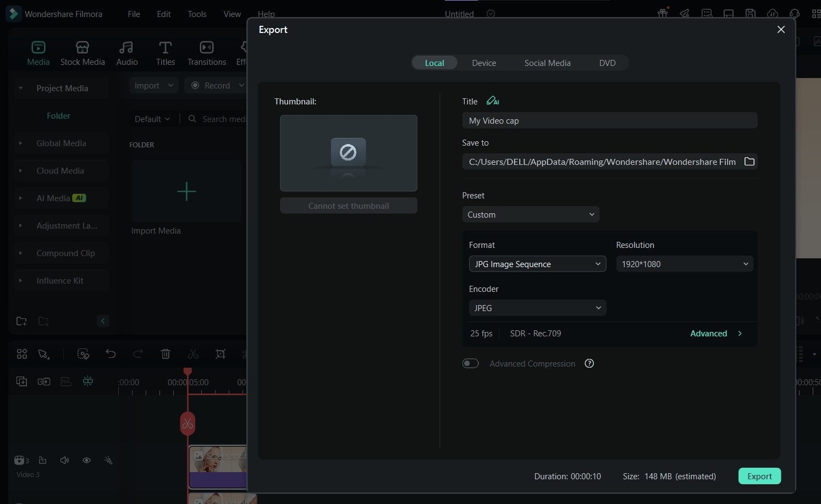
Task: Open the Transitions panel
Action: click(x=207, y=53)
